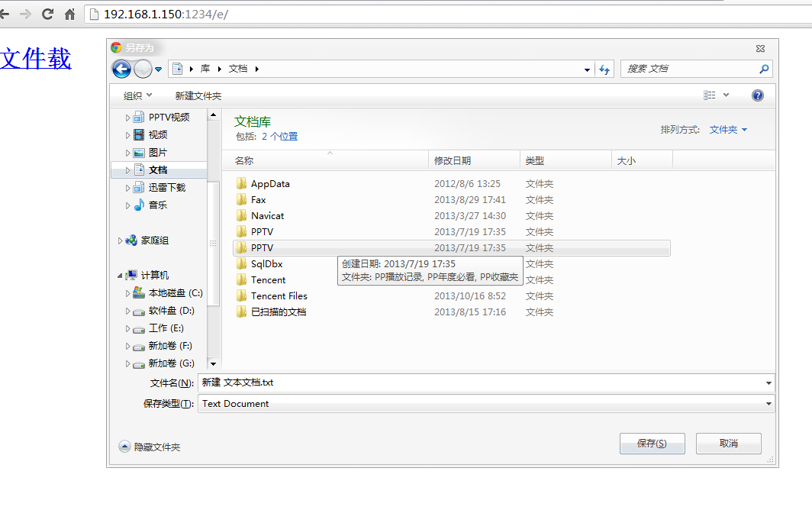Screen dimensions: 812x510
Task: Click the search magnifier icon in dialog
Action: pyautogui.click(x=764, y=69)
